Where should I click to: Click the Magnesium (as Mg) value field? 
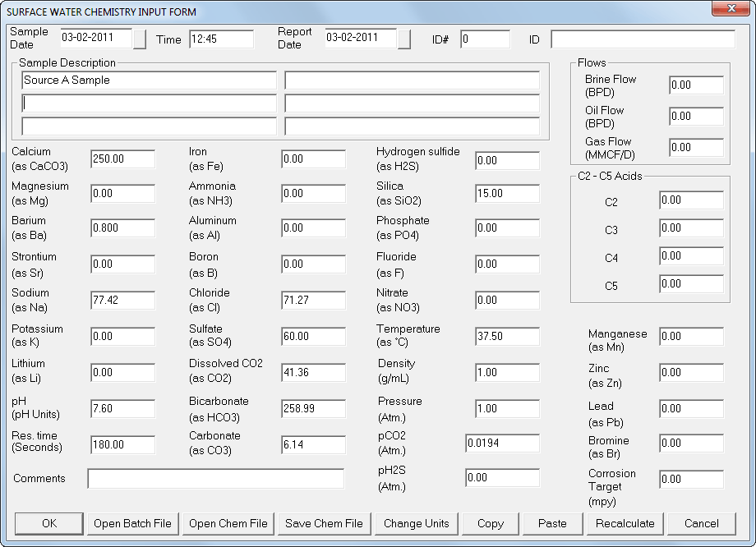[x=123, y=194]
